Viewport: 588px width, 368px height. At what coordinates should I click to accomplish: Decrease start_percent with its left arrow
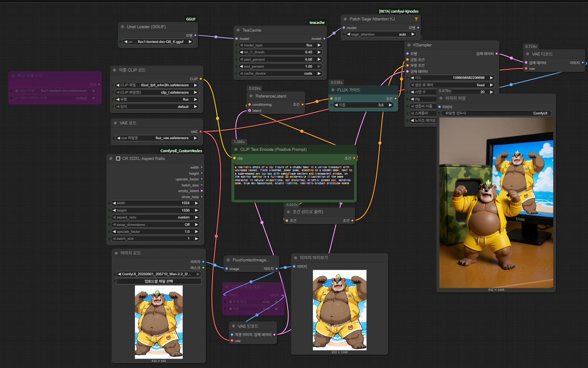tap(242, 59)
